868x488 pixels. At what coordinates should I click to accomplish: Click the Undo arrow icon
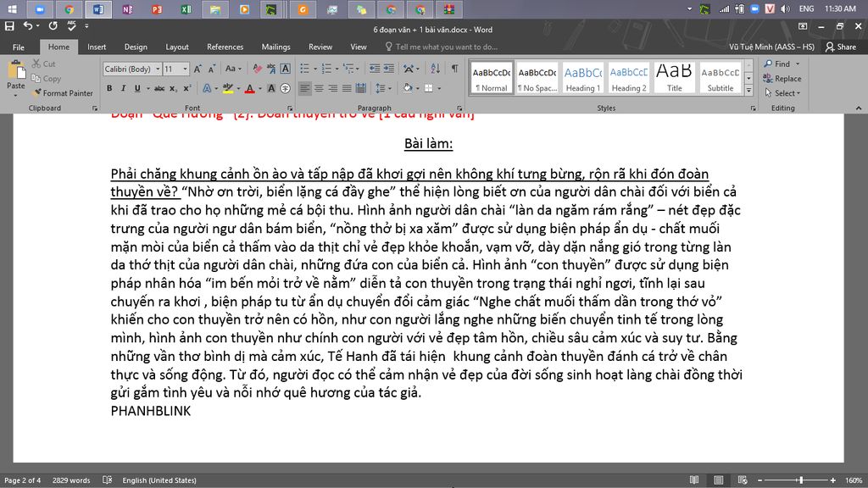pos(28,26)
